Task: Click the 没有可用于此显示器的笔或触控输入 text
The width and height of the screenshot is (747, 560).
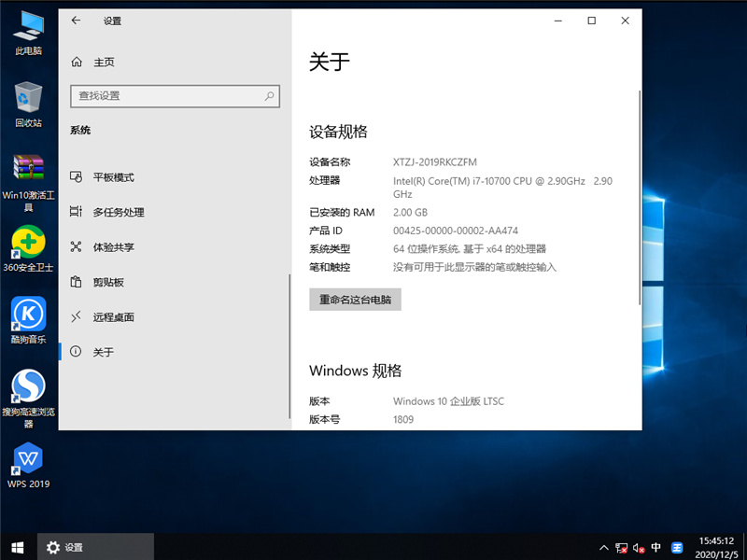Action: coord(474,267)
